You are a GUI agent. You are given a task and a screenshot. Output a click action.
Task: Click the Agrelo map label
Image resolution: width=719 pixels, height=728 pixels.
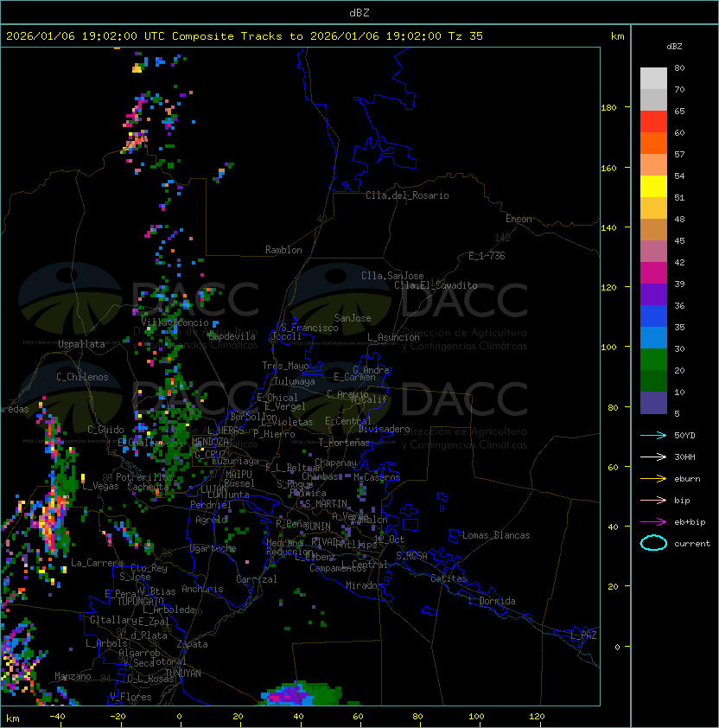211,520
